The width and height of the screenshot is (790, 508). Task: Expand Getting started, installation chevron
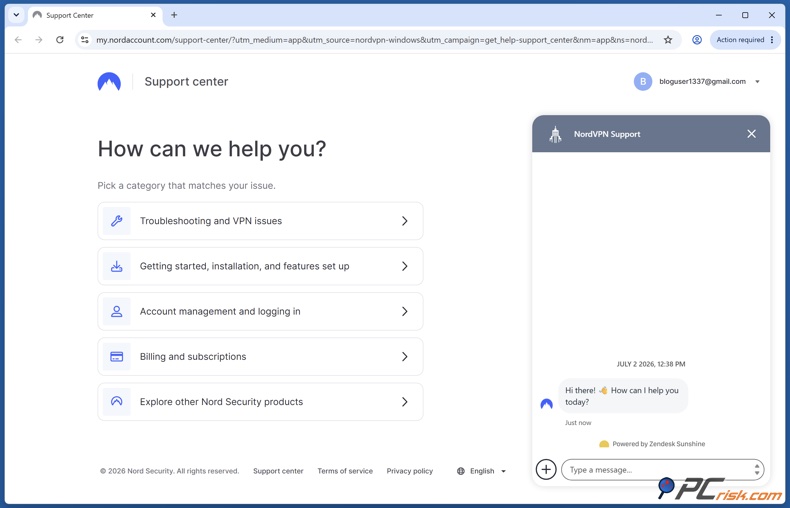(x=405, y=266)
